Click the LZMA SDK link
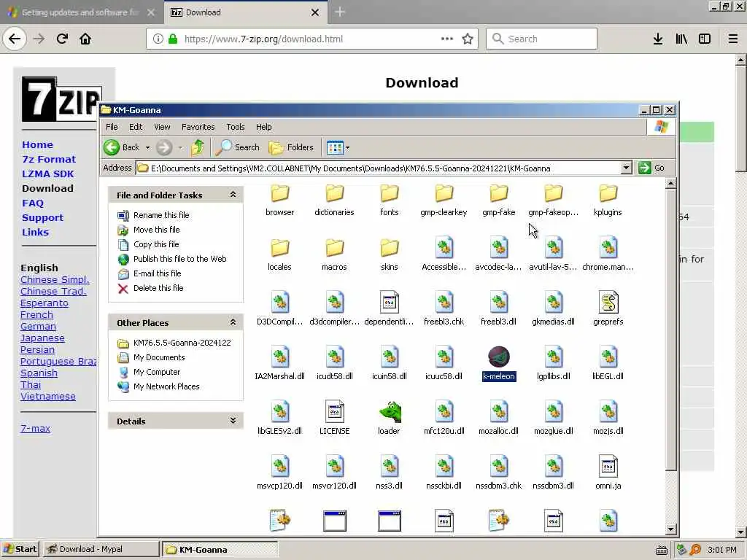 tap(48, 174)
